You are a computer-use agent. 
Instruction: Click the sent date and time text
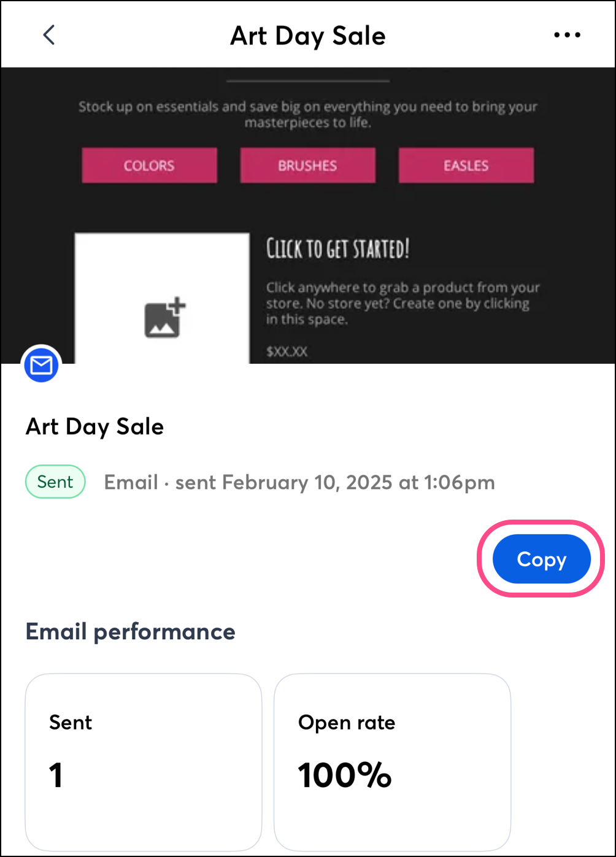pyautogui.click(x=299, y=483)
